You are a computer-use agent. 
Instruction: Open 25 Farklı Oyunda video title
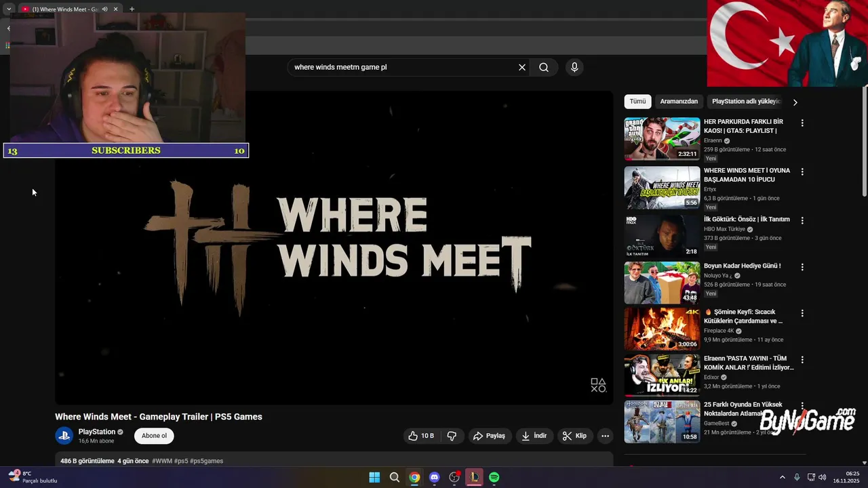pyautogui.click(x=743, y=409)
